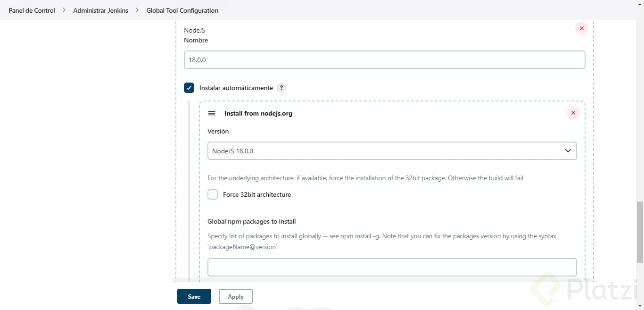Click the vertical scrollbar thumb
Image resolution: width=644 pixels, height=310 pixels.
pyautogui.click(x=640, y=231)
